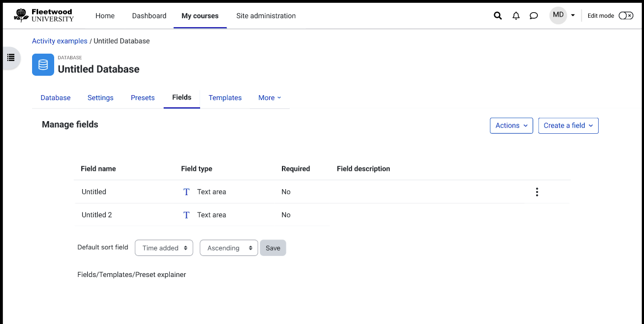Click the Text area icon for Untitled
This screenshot has height=324, width=644.
186,192
